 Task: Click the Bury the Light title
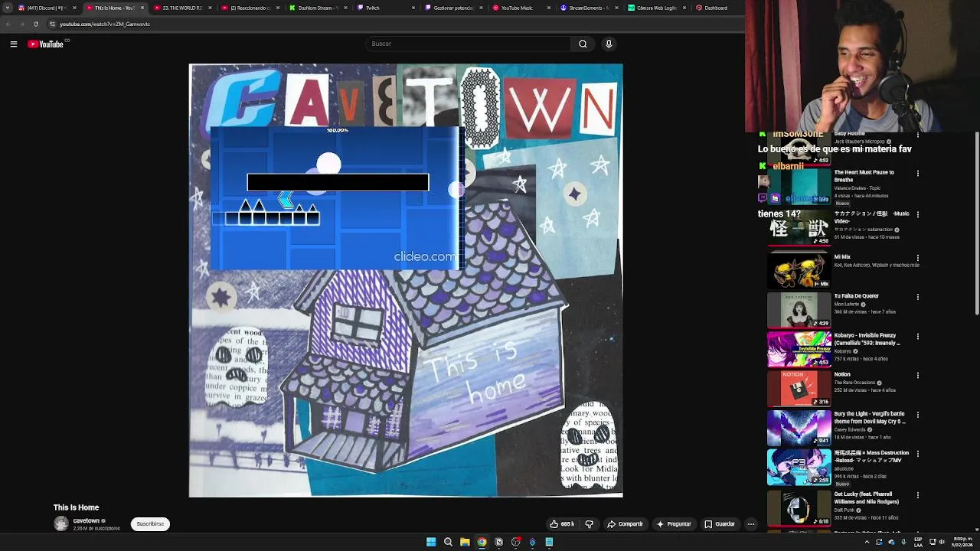(870, 418)
